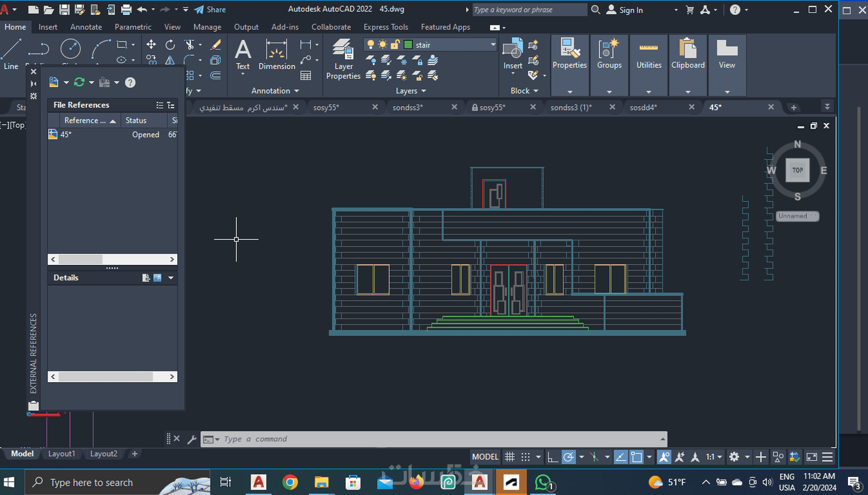This screenshot has height=495, width=868.
Task: Click the Rotate tool icon
Action: (x=170, y=45)
